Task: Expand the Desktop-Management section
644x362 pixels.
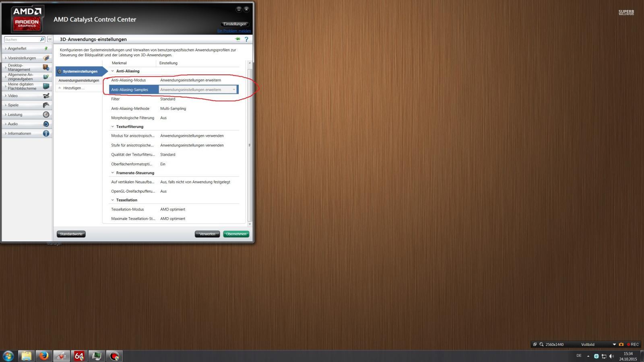Action: (6, 67)
